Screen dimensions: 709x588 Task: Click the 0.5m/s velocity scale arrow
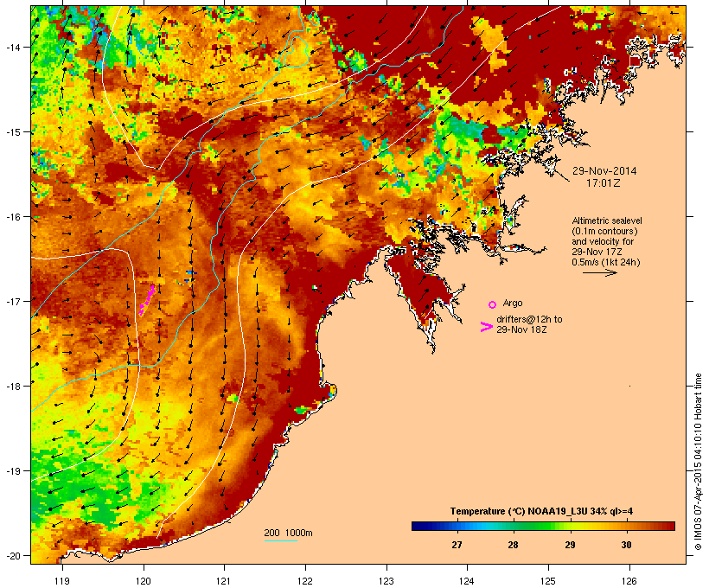(599, 272)
